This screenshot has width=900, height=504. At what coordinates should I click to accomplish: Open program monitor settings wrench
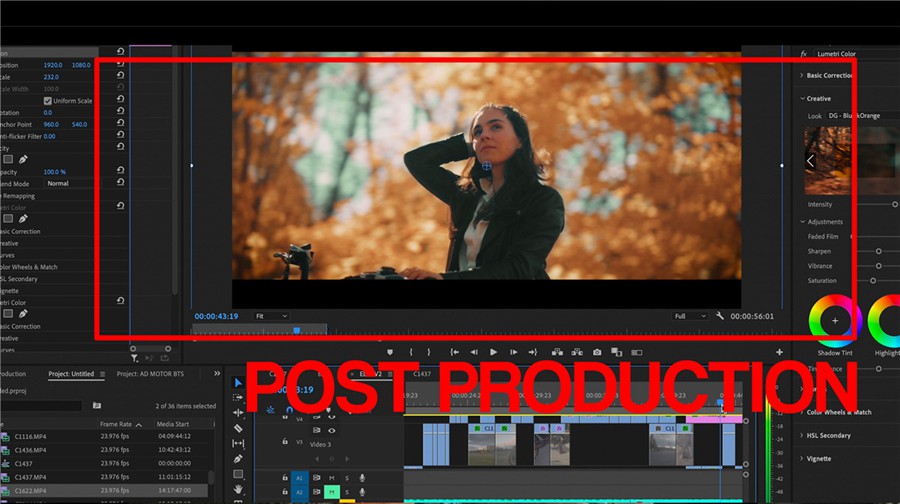(x=720, y=316)
